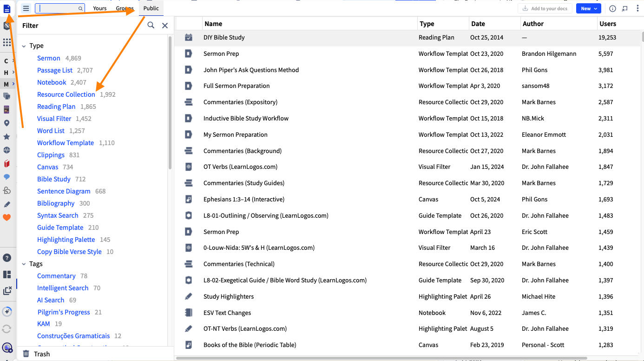The height and width of the screenshot is (361, 644).
Task: Filter by Workflow Template type
Action: (66, 143)
